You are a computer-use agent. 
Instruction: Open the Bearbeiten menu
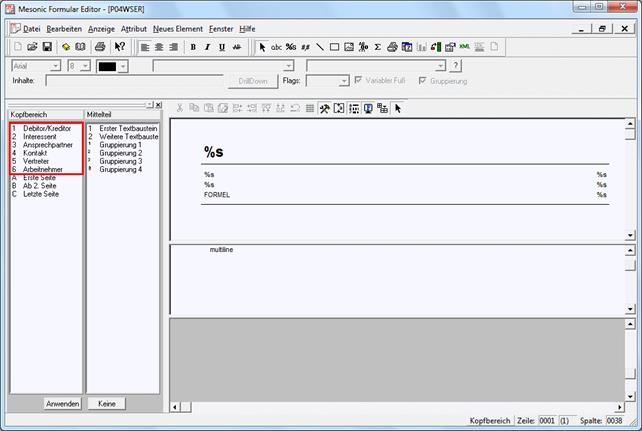[x=66, y=29]
